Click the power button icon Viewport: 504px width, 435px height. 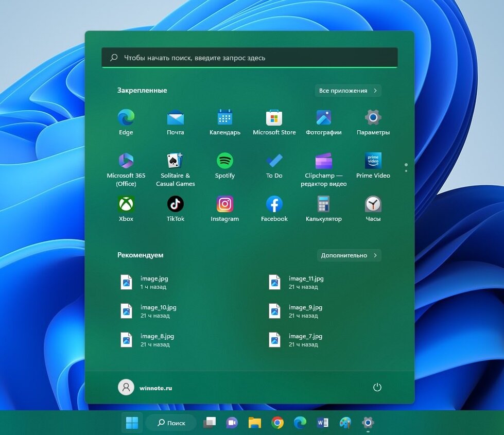[377, 387]
